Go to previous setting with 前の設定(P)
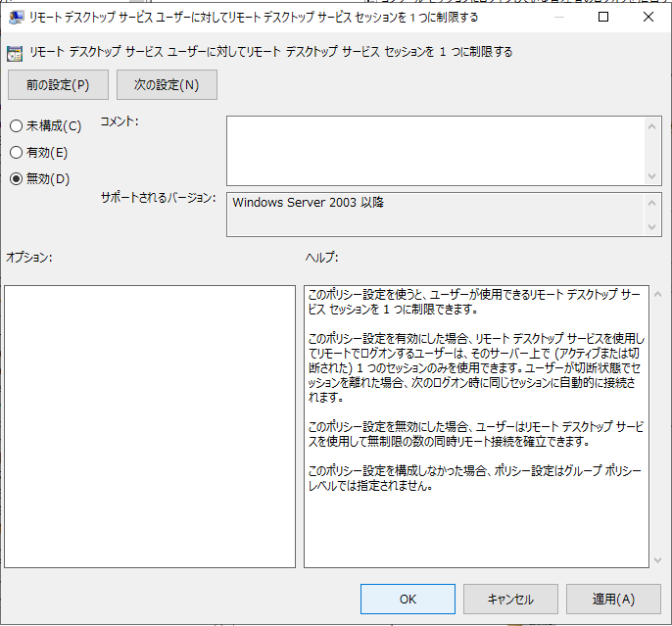 (x=59, y=85)
